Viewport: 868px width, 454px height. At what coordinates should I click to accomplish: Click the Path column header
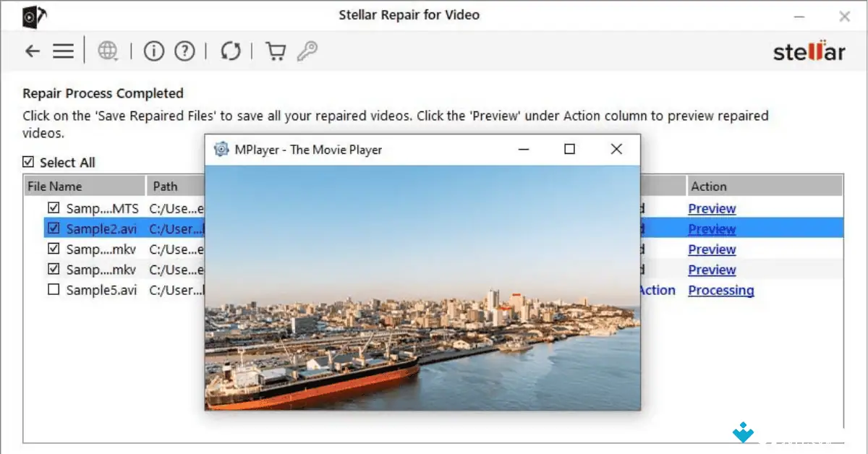tap(166, 186)
